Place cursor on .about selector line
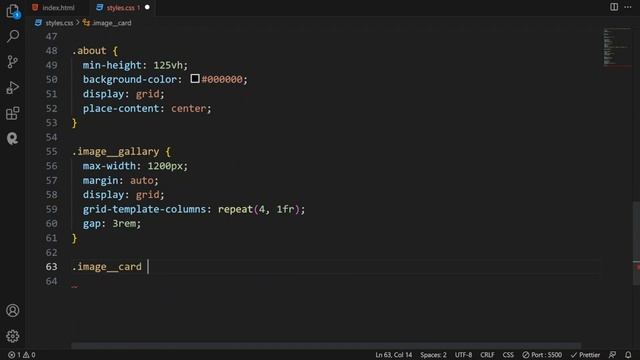 pyautogui.click(x=95, y=51)
